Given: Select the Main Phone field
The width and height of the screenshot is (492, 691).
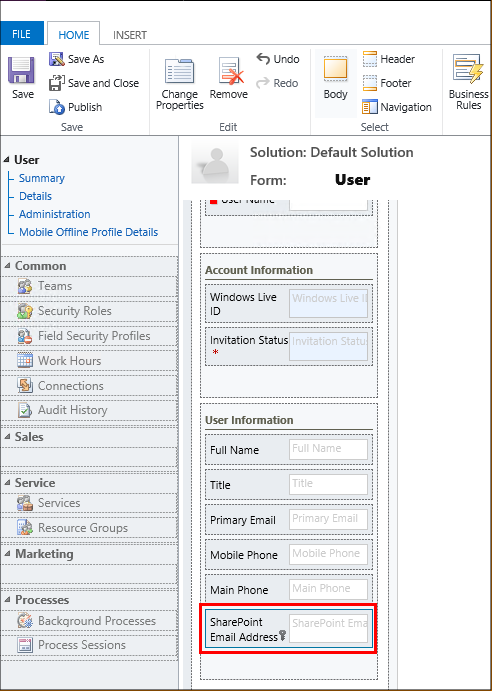Looking at the screenshot, I should point(289,590).
